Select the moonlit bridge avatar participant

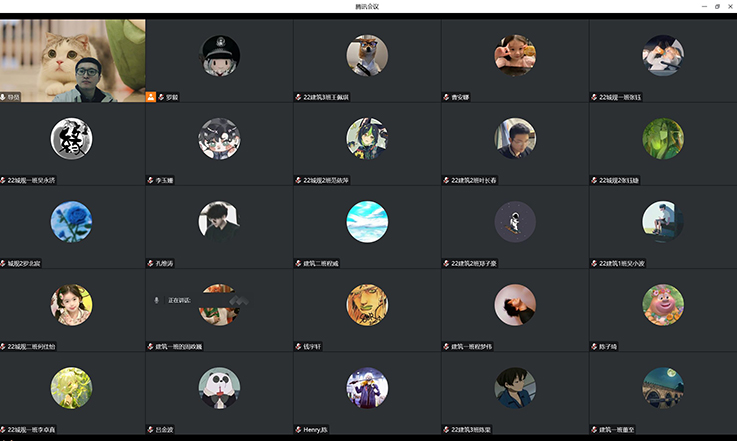pyautogui.click(x=663, y=388)
